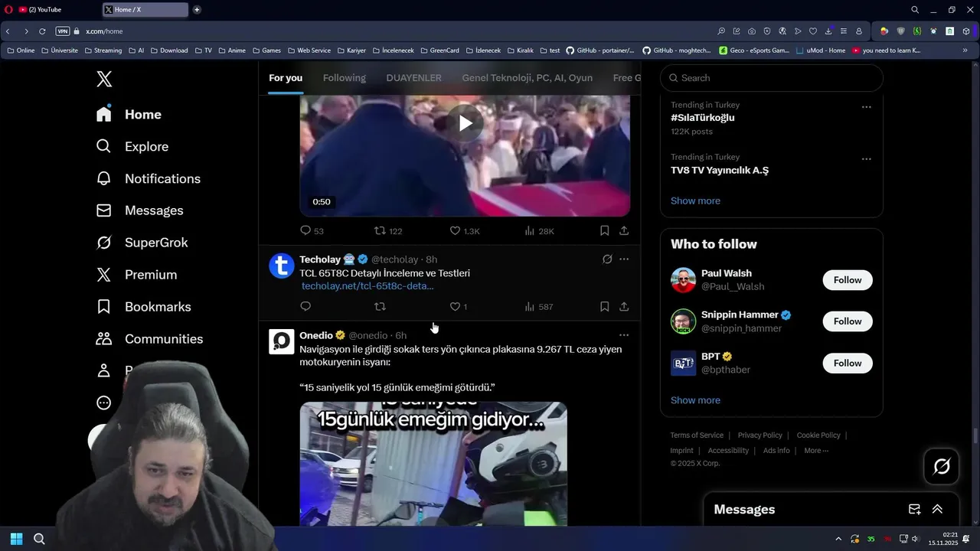Bookmark the Techolay post
The width and height of the screenshot is (980, 551).
pyautogui.click(x=604, y=306)
